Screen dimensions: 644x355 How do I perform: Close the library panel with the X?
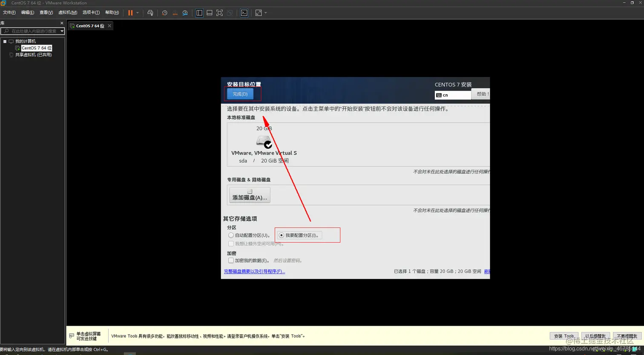point(62,23)
